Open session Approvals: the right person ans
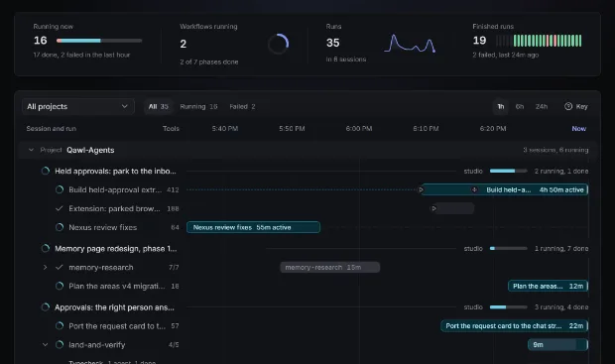The height and width of the screenshot is (364, 615). click(x=114, y=307)
